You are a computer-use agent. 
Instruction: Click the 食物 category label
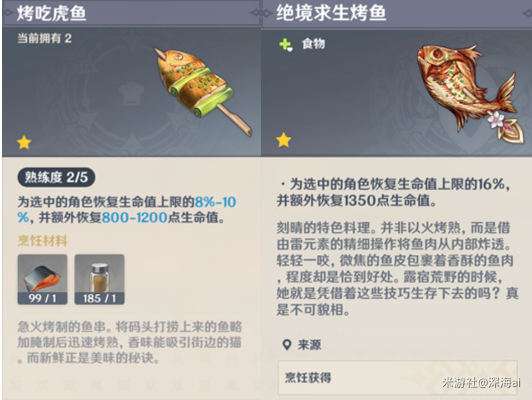pos(314,44)
